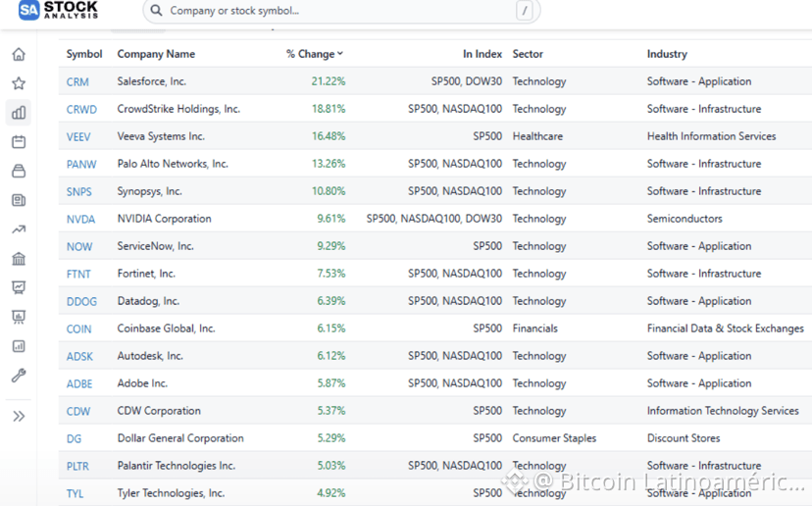Open the wrench tools sidebar icon

pyautogui.click(x=19, y=376)
